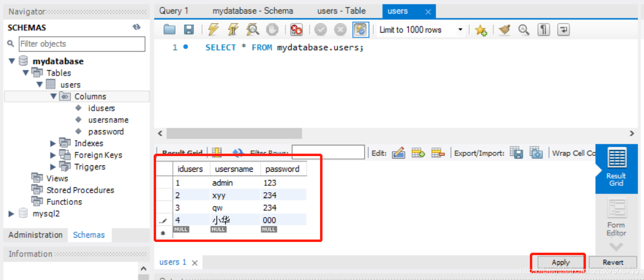
Task: Save query as a snippet with the star icon
Action: point(481,30)
